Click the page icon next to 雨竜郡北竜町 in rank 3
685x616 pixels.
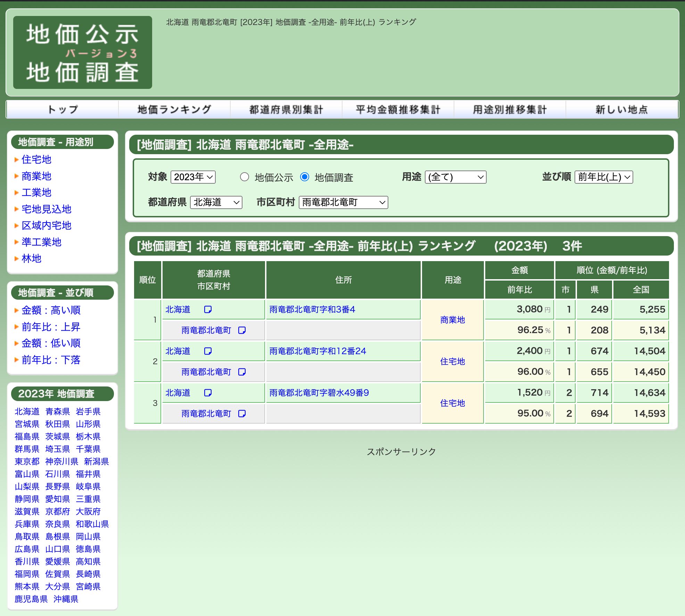tap(242, 414)
